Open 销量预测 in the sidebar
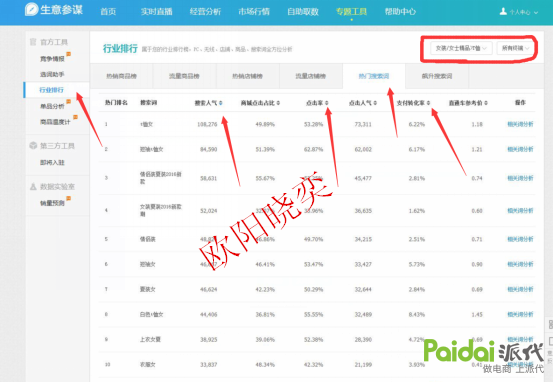The height and width of the screenshot is (383, 554). click(x=52, y=203)
